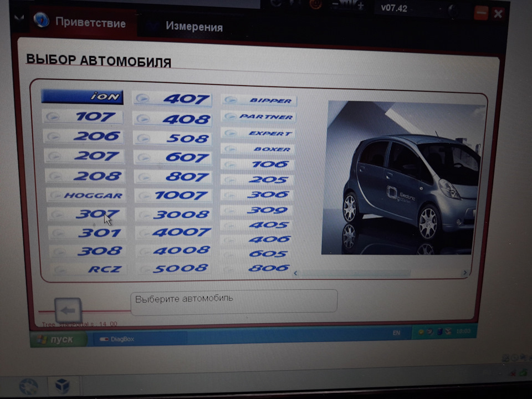Viewport: 532px width, 399px height.
Task: Choose the 605 model
Action: (x=256, y=253)
